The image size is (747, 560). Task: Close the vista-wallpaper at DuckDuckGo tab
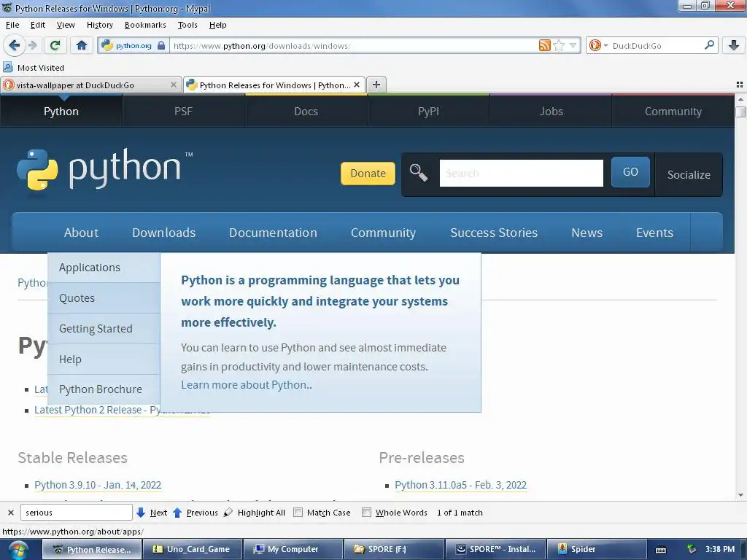click(174, 85)
